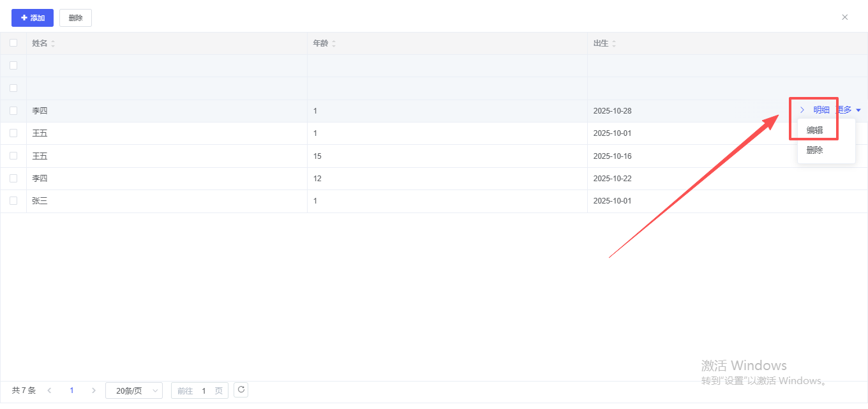
Task: Sort the table by 姓名 column
Action: click(53, 43)
